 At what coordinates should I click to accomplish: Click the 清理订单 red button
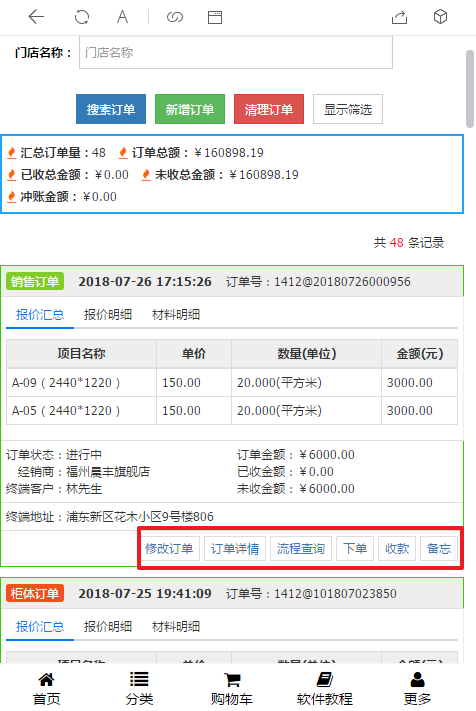pos(269,109)
